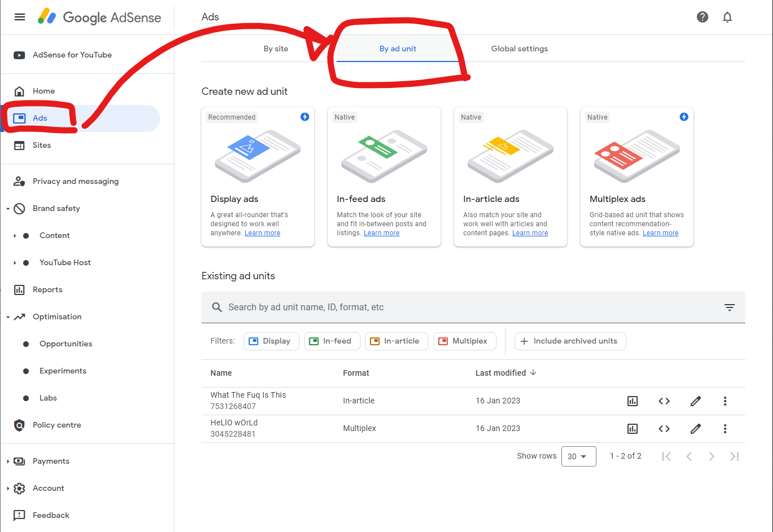Open Learn more link for In-article ads
773x532 pixels.
pos(530,233)
